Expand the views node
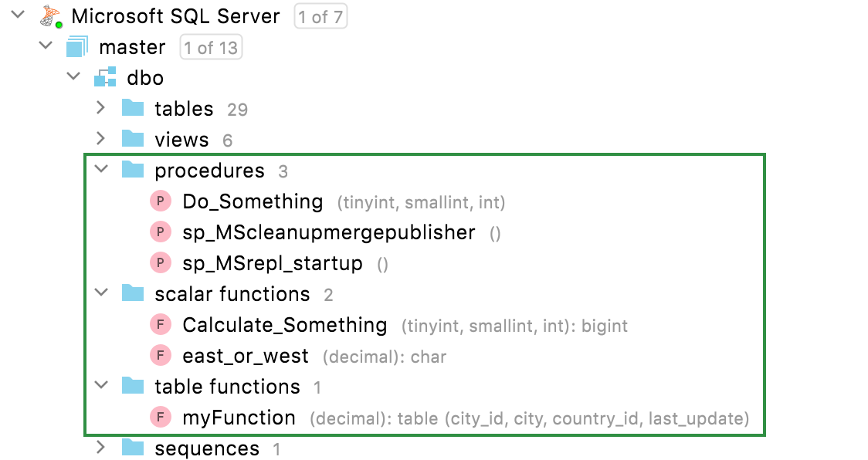The image size is (868, 460). point(100,139)
